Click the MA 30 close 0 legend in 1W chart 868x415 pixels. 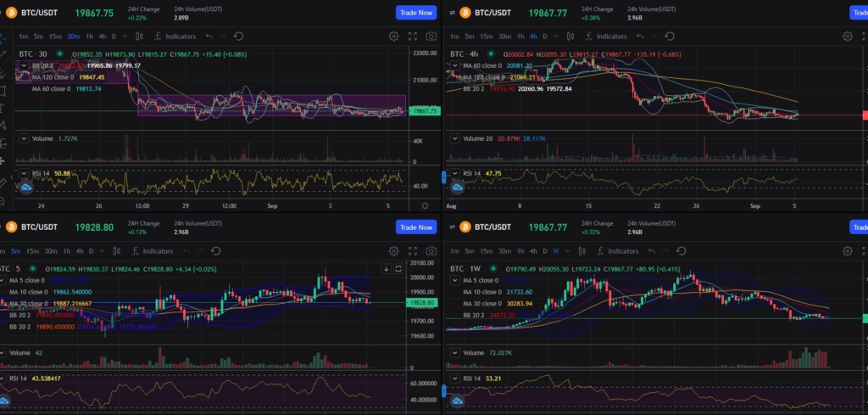(x=481, y=304)
